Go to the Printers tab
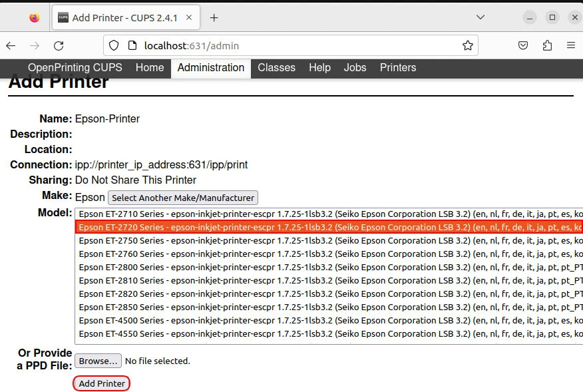 [x=398, y=67]
